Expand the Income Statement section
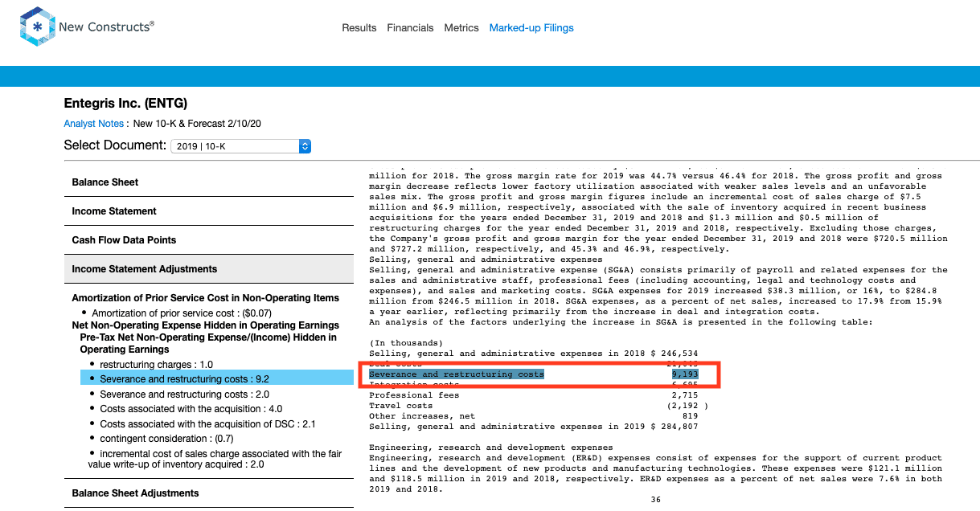The image size is (980, 511). [x=209, y=211]
